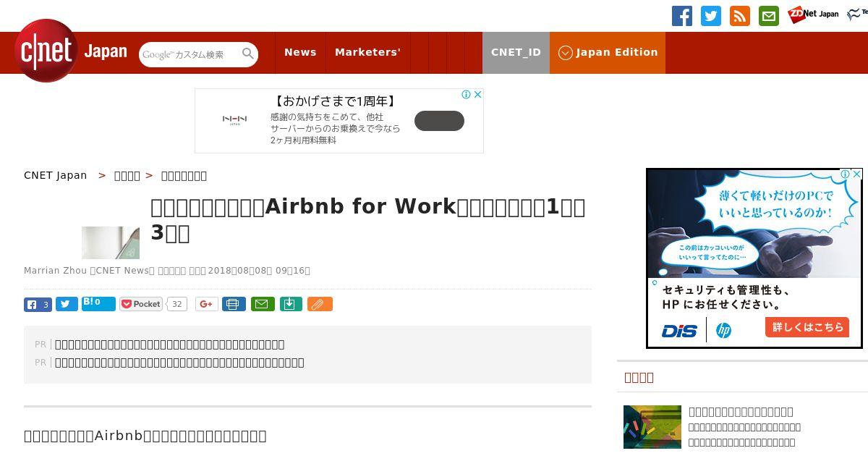
Task: Click the teal download/save article icon
Action: point(290,304)
